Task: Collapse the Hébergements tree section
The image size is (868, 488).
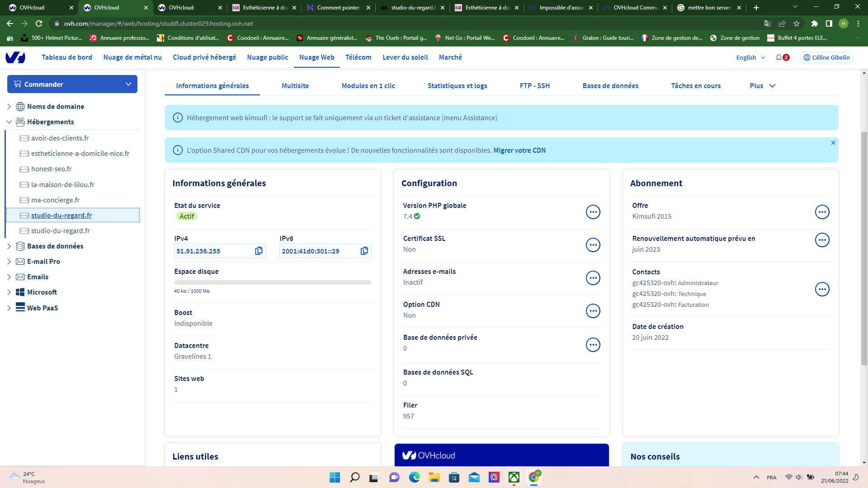Action: 9,122
